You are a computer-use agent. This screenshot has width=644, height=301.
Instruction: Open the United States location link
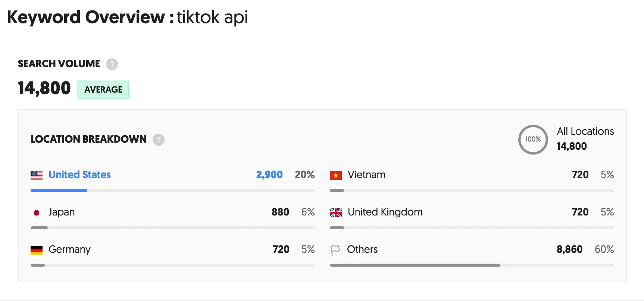(79, 175)
